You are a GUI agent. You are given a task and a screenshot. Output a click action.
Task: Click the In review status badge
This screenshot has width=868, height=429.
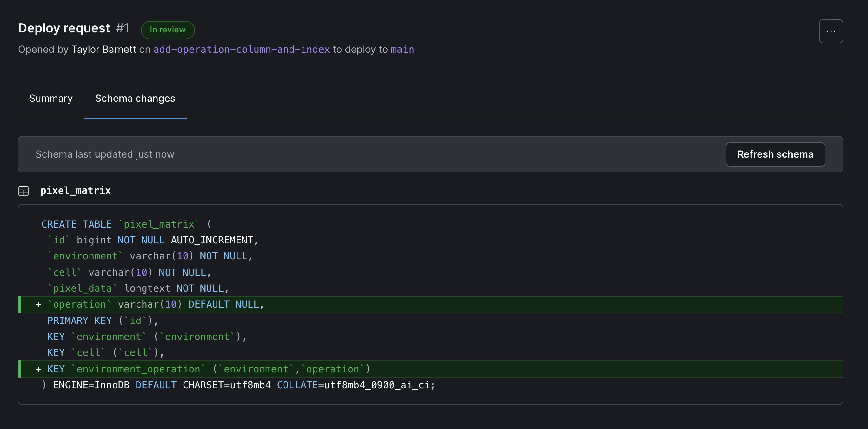coord(167,30)
